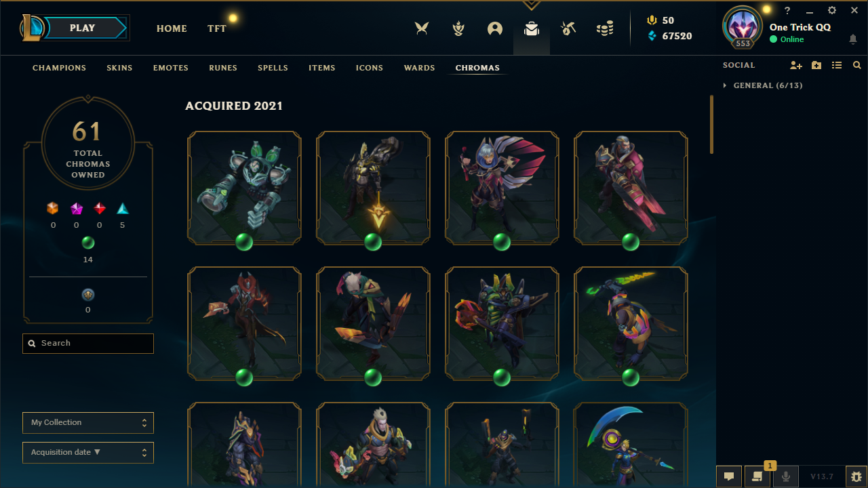The width and height of the screenshot is (868, 488).
Task: Open the My Collection dropdown
Action: pyautogui.click(x=88, y=423)
